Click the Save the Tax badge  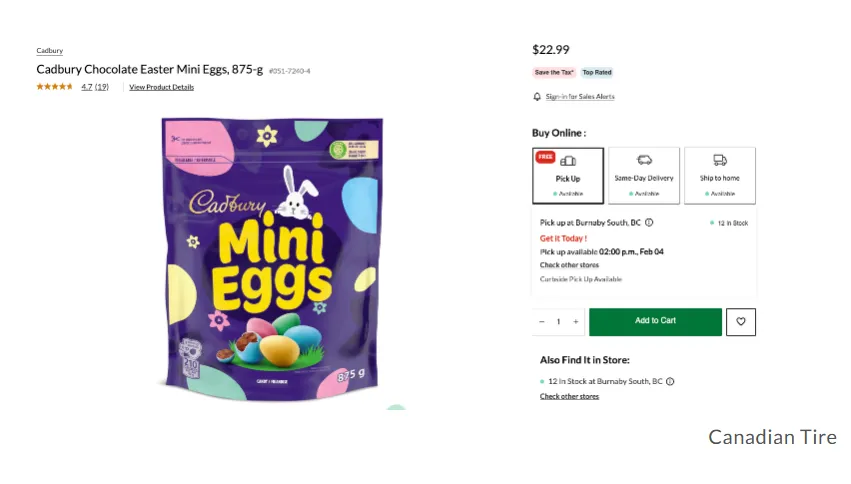pos(554,72)
